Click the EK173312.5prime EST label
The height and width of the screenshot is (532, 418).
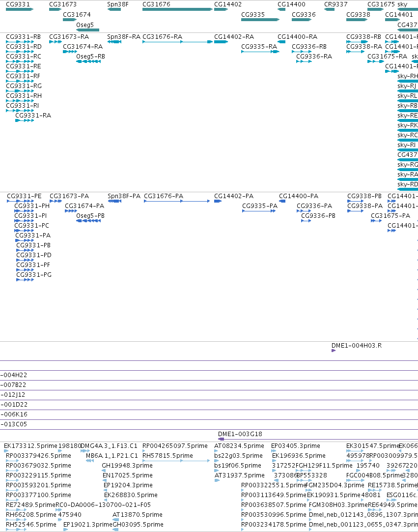(30, 446)
